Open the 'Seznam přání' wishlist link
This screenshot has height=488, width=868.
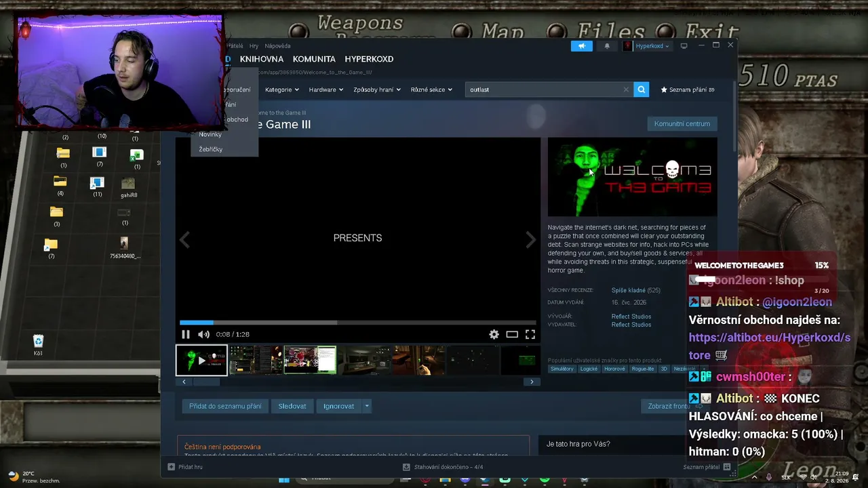[x=688, y=89]
